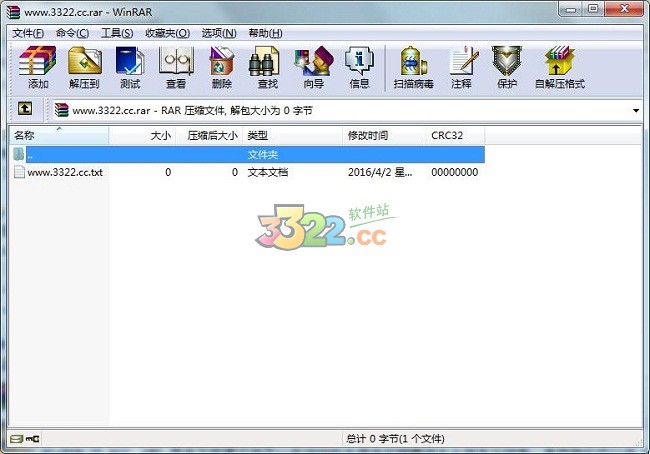Click the www.3322.cc.txt file icon
This screenshot has width=650, height=454.
(19, 172)
